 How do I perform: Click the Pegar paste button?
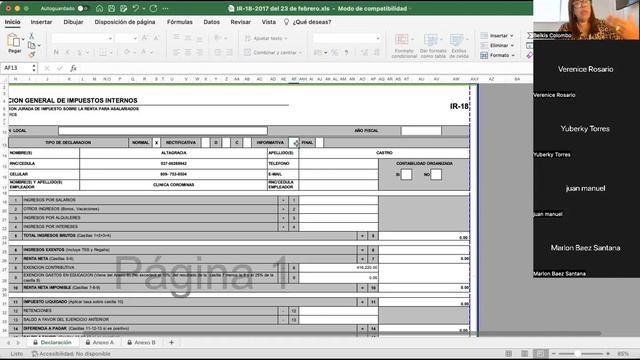click(14, 43)
